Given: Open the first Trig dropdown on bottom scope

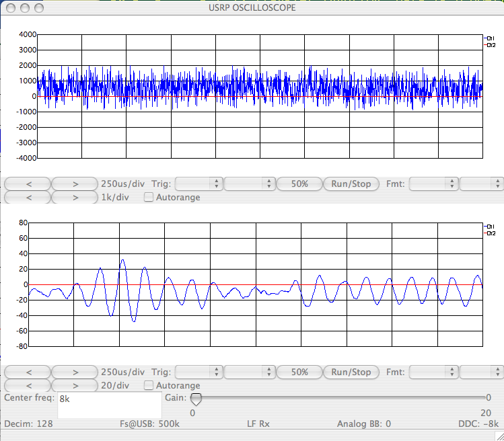Looking at the screenshot, I should pyautogui.click(x=199, y=372).
